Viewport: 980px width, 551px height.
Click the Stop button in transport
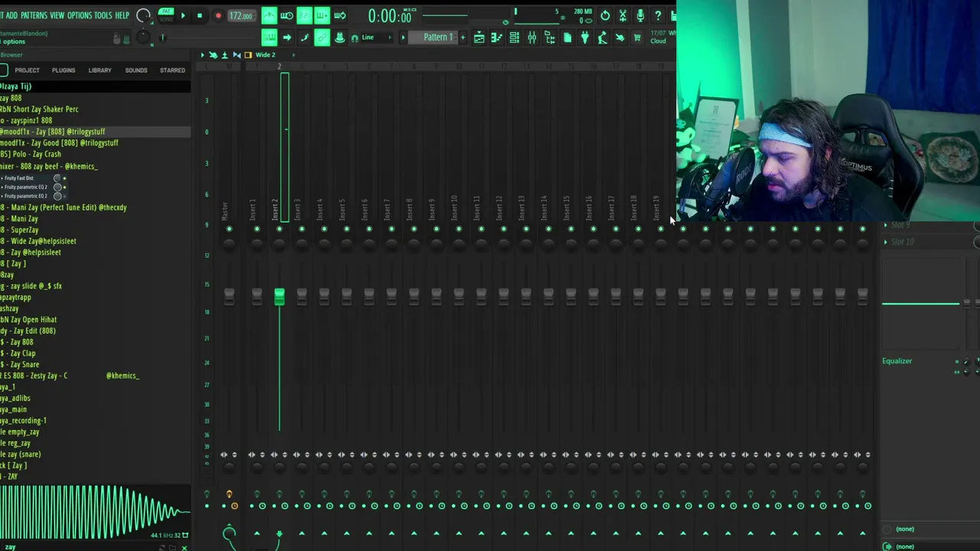(200, 15)
